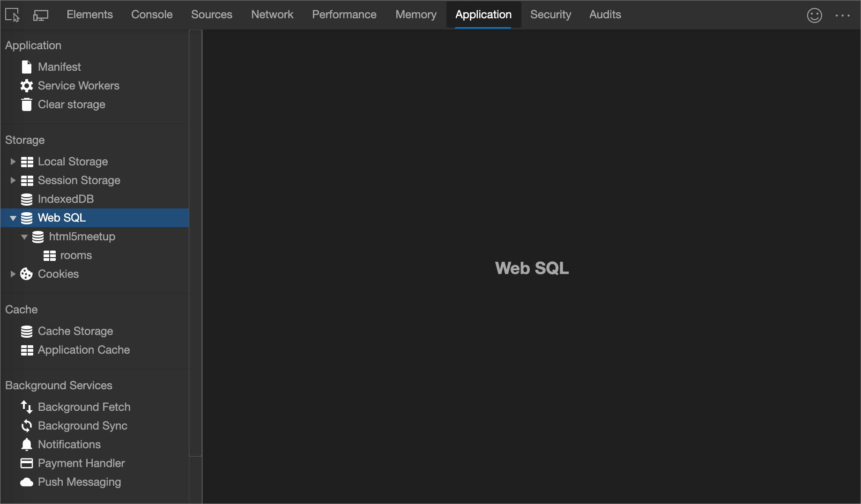Select the Inspect element cursor icon
Screen dimensions: 861x504
(12, 15)
